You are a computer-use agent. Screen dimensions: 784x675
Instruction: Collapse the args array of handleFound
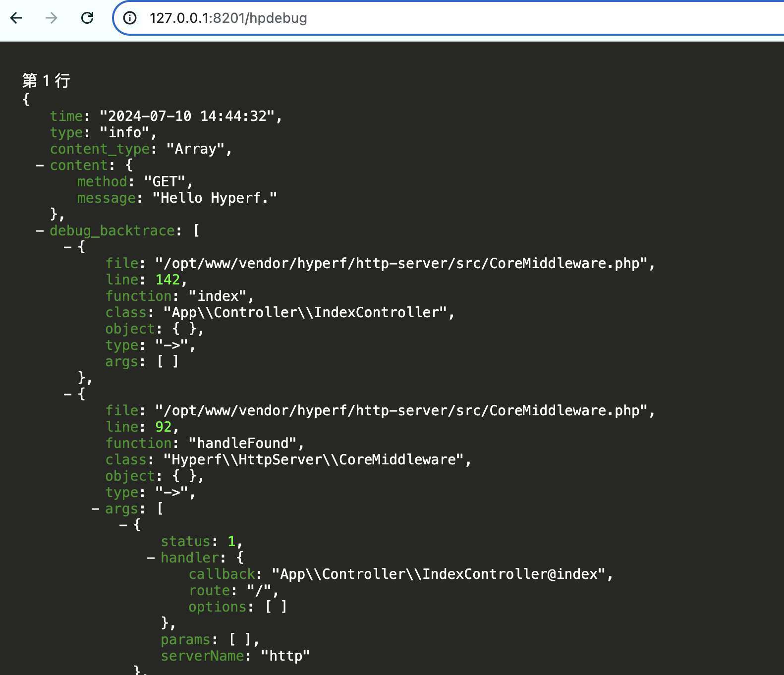95,509
